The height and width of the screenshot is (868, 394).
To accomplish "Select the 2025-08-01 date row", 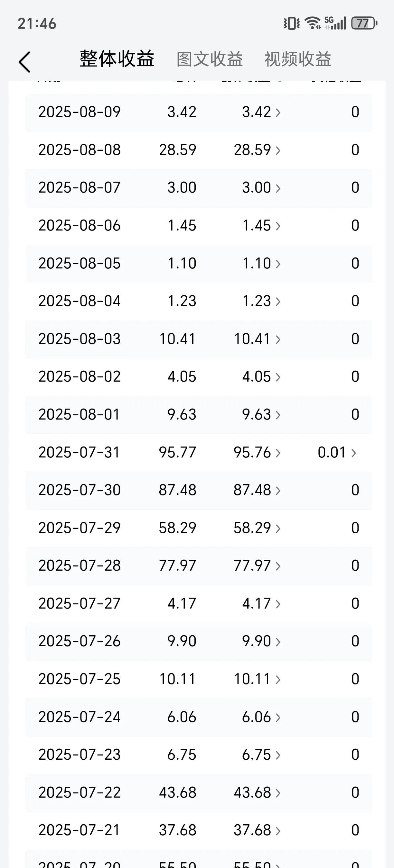I will pyautogui.click(x=199, y=414).
